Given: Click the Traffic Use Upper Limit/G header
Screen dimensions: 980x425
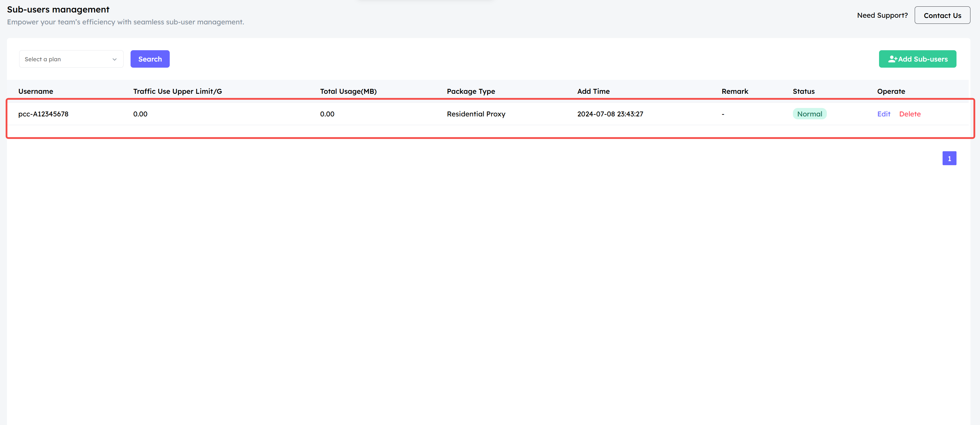Looking at the screenshot, I should tap(178, 91).
